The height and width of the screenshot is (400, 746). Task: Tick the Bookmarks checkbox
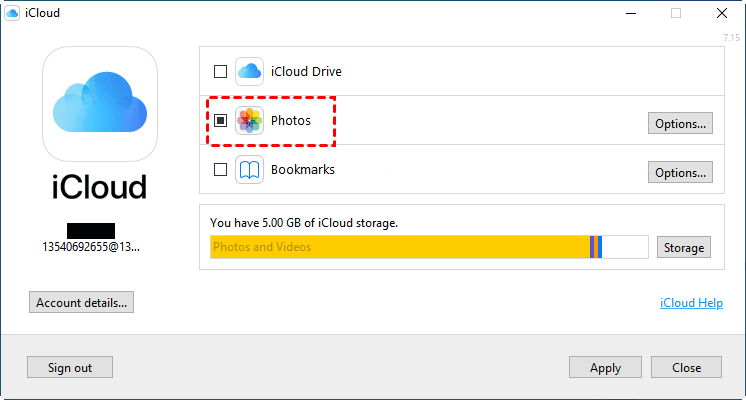(x=220, y=170)
